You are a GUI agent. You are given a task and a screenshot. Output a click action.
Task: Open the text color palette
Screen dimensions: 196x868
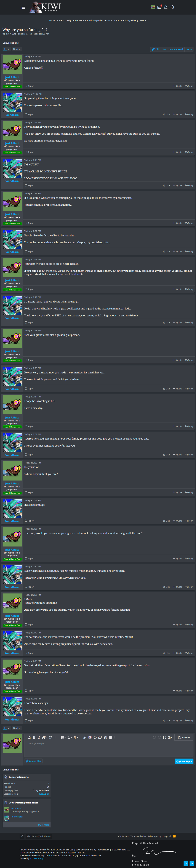point(51,737)
